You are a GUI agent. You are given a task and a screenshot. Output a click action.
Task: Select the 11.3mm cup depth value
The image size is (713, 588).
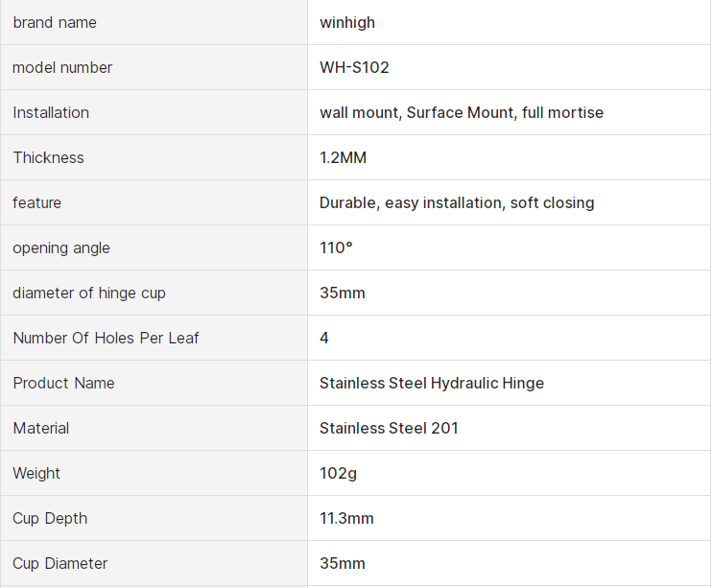(x=346, y=518)
